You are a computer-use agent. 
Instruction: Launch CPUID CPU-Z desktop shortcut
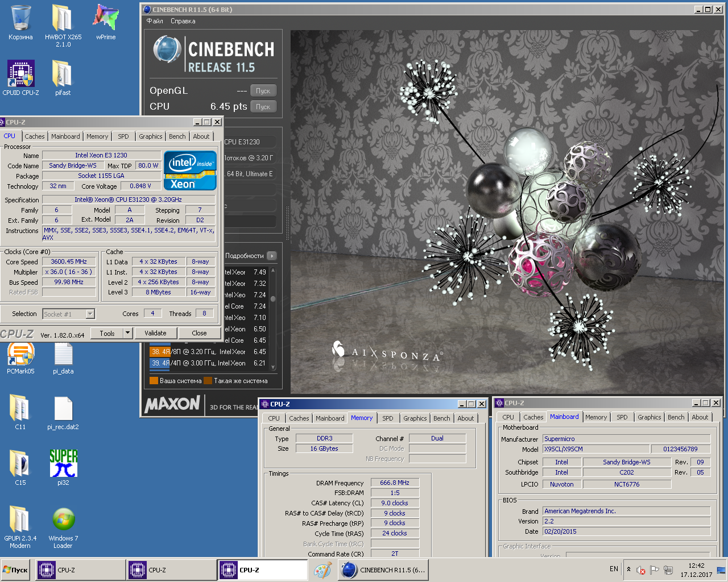20,78
